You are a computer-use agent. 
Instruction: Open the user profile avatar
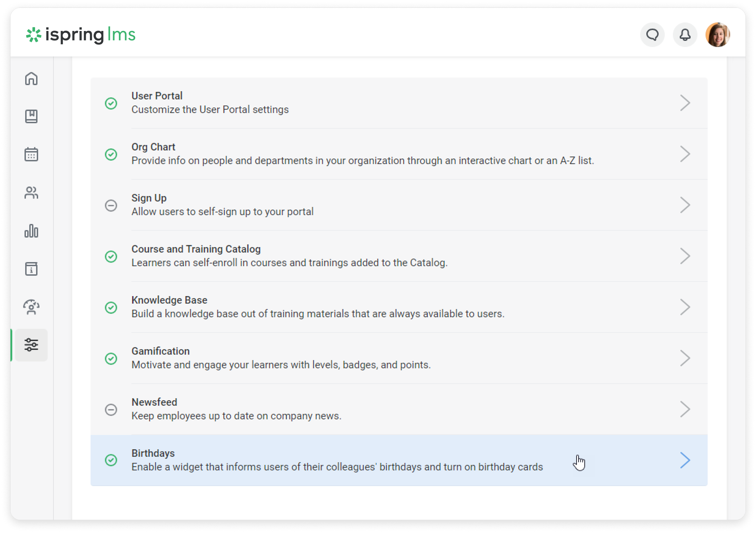click(x=718, y=35)
